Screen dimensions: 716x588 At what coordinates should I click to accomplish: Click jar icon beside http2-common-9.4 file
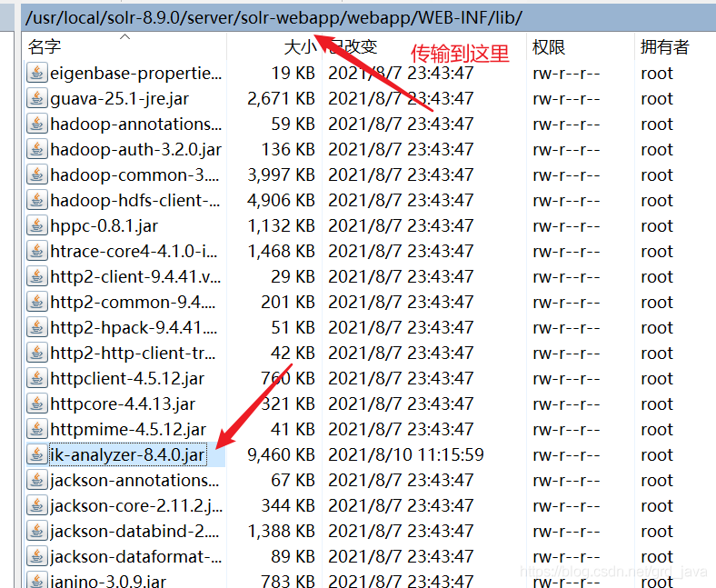pyautogui.click(x=37, y=302)
